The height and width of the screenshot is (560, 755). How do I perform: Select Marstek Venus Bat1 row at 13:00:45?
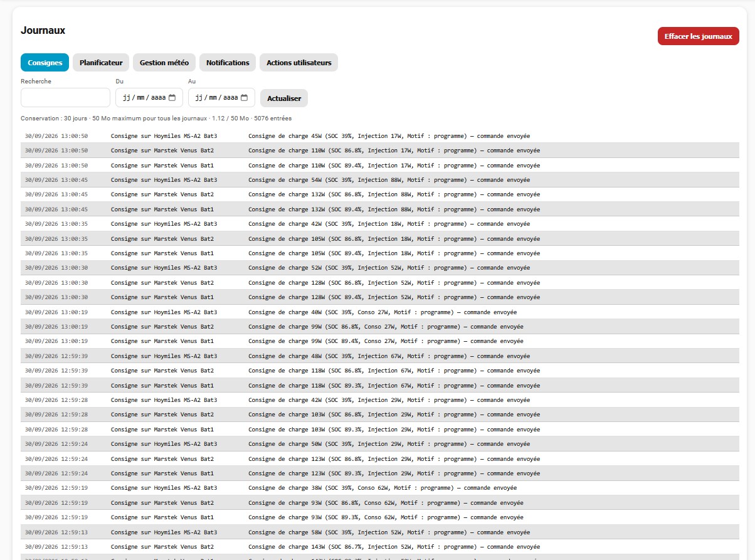[380, 209]
